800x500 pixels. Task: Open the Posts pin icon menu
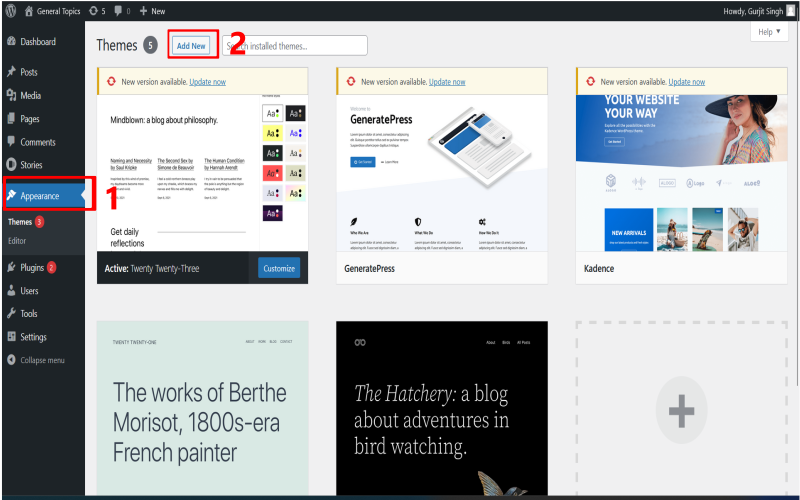coord(12,72)
